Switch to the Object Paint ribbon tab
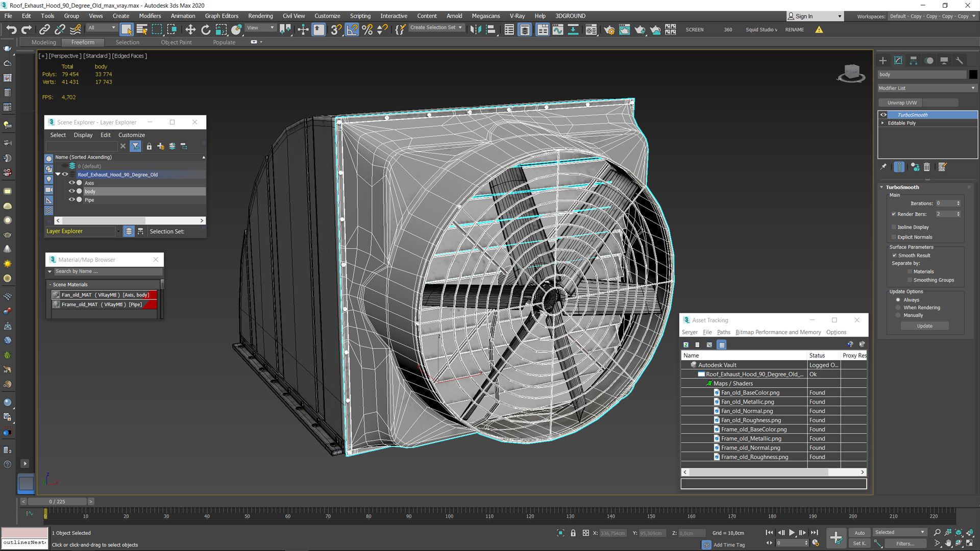This screenshot has height=551, width=980. point(176,42)
